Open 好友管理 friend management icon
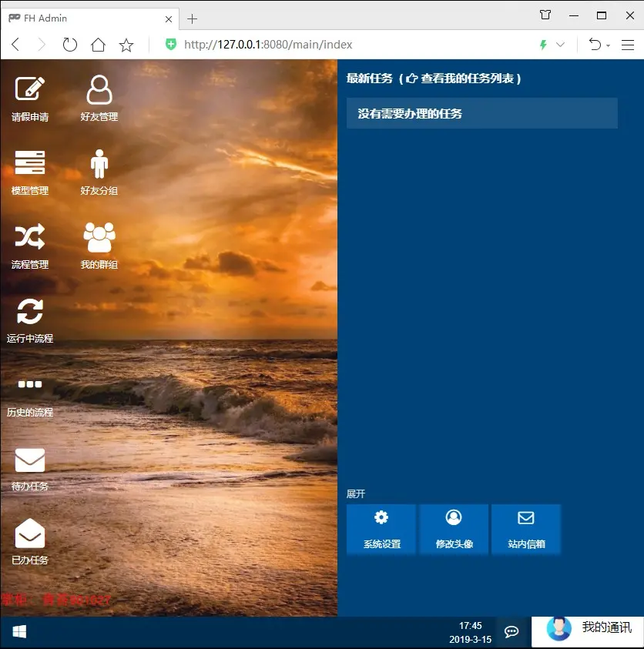Image resolution: width=644 pixels, height=649 pixels. tap(99, 99)
